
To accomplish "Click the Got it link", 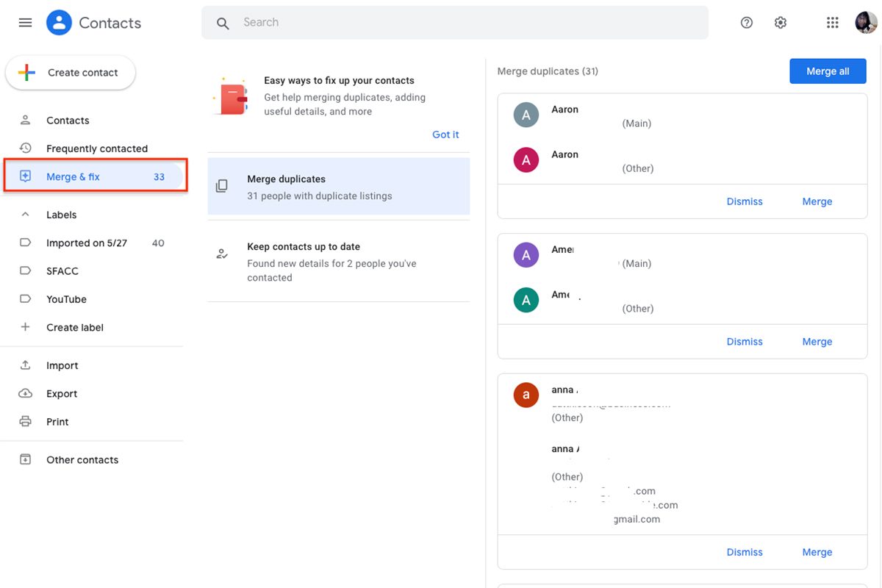I will coord(445,135).
